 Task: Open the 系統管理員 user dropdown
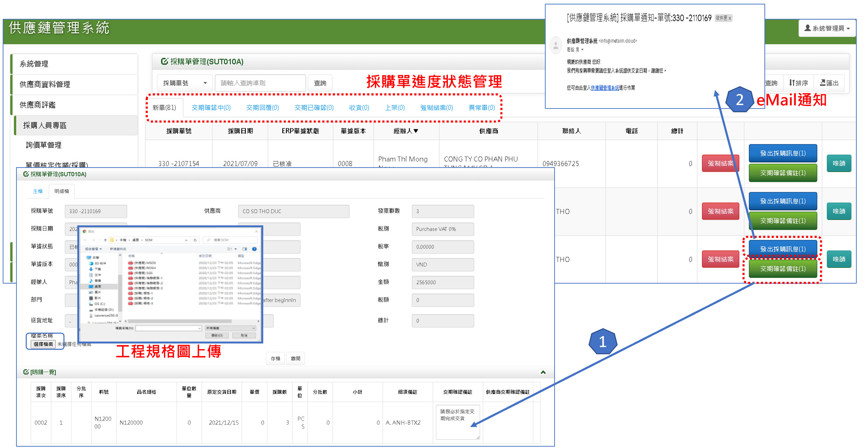pyautogui.click(x=827, y=28)
